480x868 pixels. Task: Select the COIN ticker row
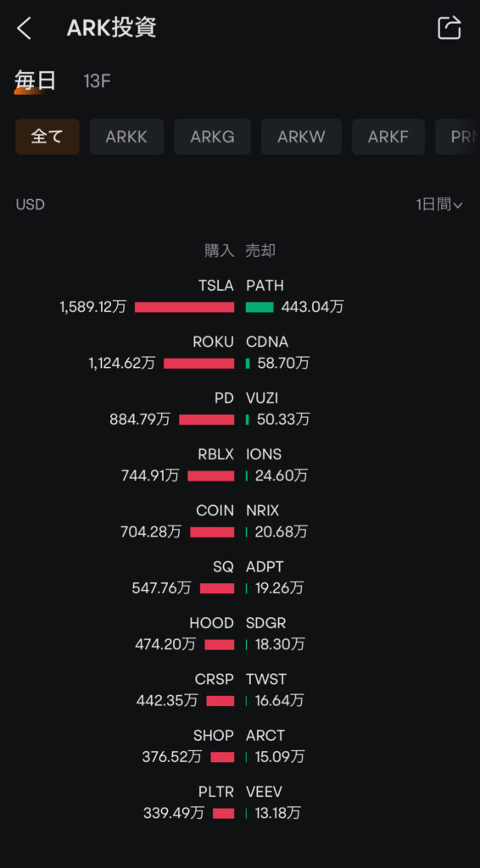coord(215,510)
